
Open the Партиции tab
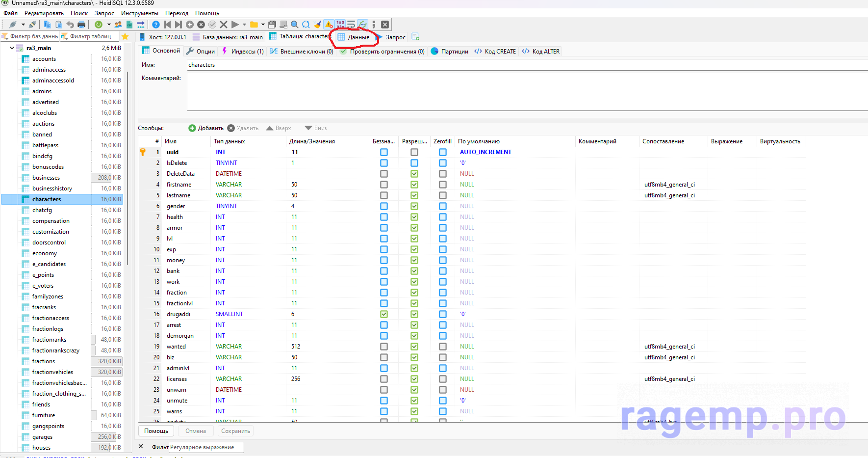point(450,51)
